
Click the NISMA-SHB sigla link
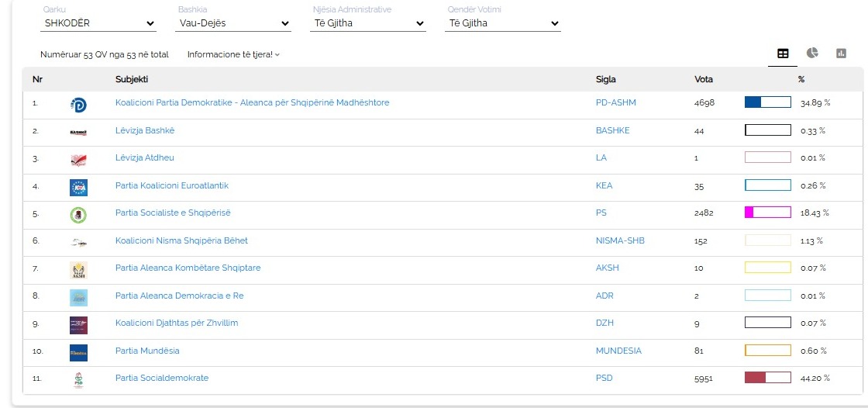click(619, 240)
